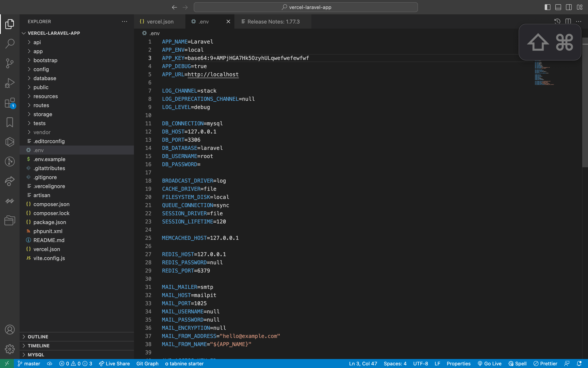Screen dimensions: 588x368
Task: Open composer.json in the explorer
Action: click(77, 204)
